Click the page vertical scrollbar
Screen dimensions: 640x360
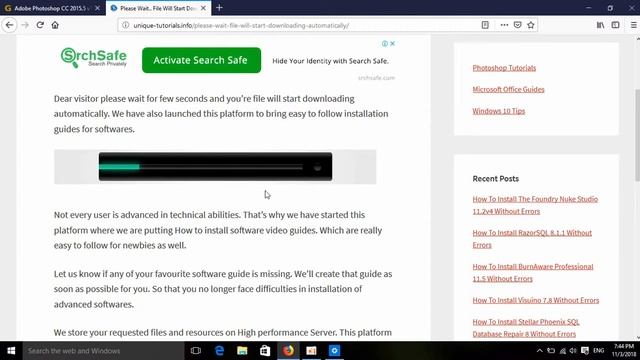click(x=637, y=135)
